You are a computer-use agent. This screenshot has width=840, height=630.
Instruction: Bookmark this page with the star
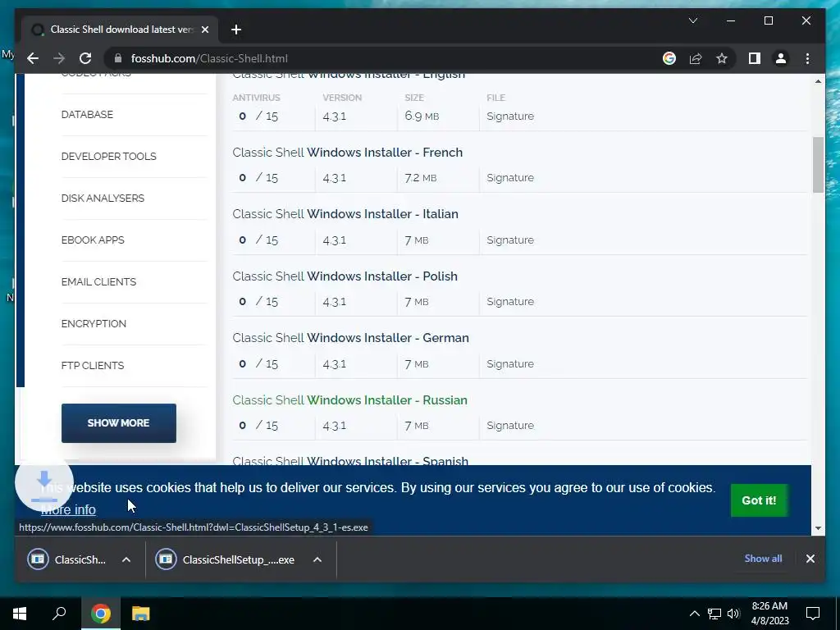[x=722, y=58]
